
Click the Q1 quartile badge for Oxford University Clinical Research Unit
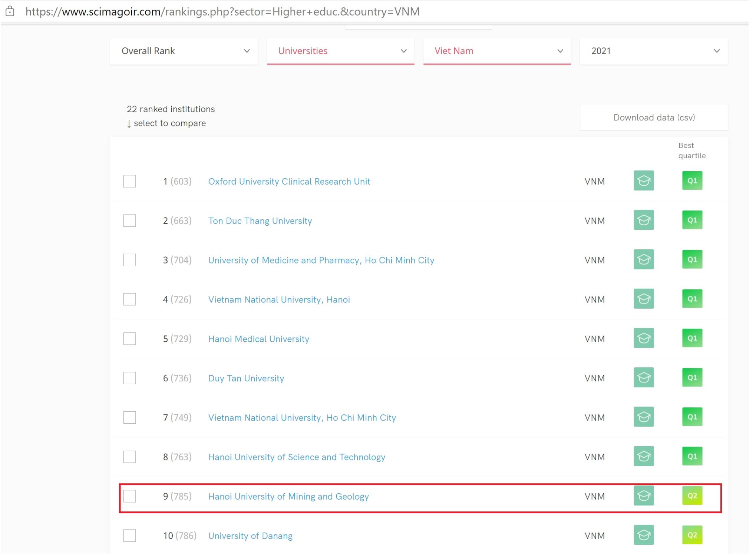(692, 180)
